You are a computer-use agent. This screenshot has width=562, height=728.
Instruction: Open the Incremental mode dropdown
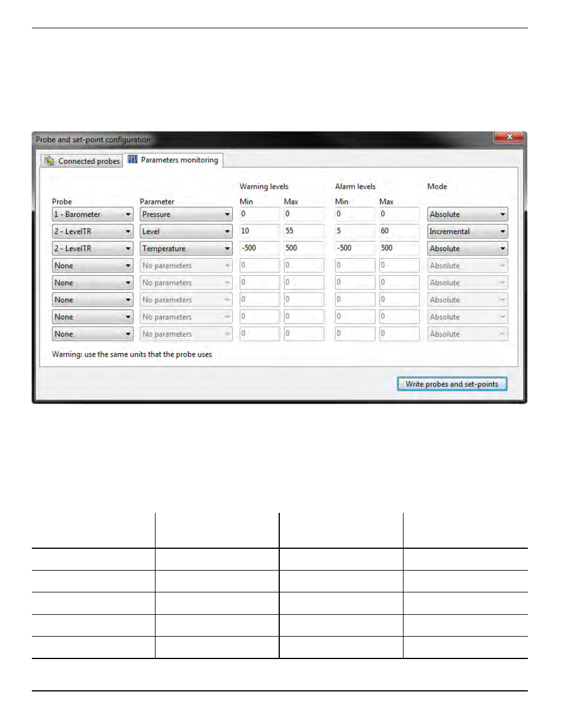coord(468,232)
